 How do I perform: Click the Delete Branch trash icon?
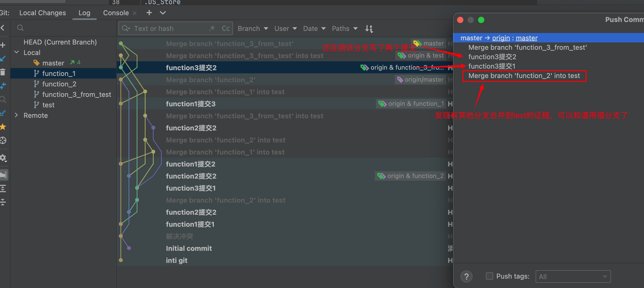coord(3,72)
